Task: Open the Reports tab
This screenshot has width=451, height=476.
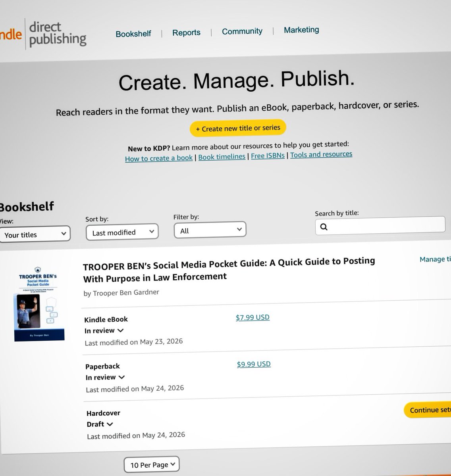Action: coord(186,33)
